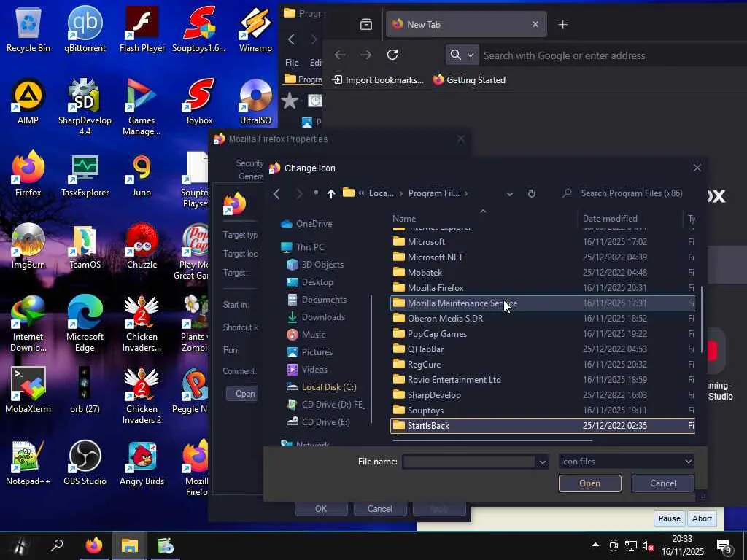The height and width of the screenshot is (560, 747).
Task: Open TaskExplorer desktop icon
Action: point(85,175)
